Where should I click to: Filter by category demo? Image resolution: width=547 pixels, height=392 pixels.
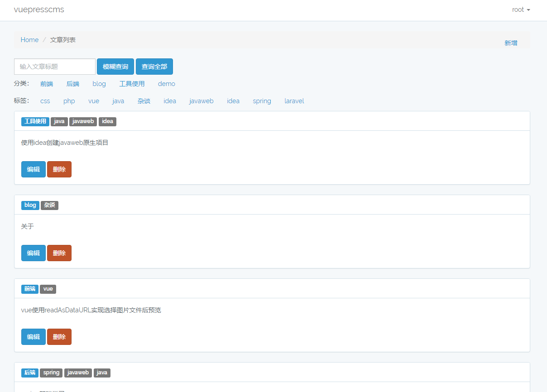pos(167,84)
